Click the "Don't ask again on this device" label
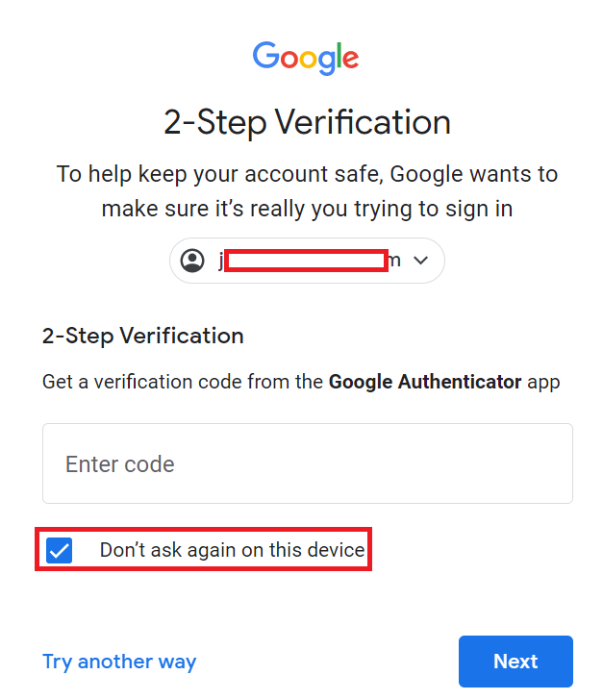 pos(233,550)
